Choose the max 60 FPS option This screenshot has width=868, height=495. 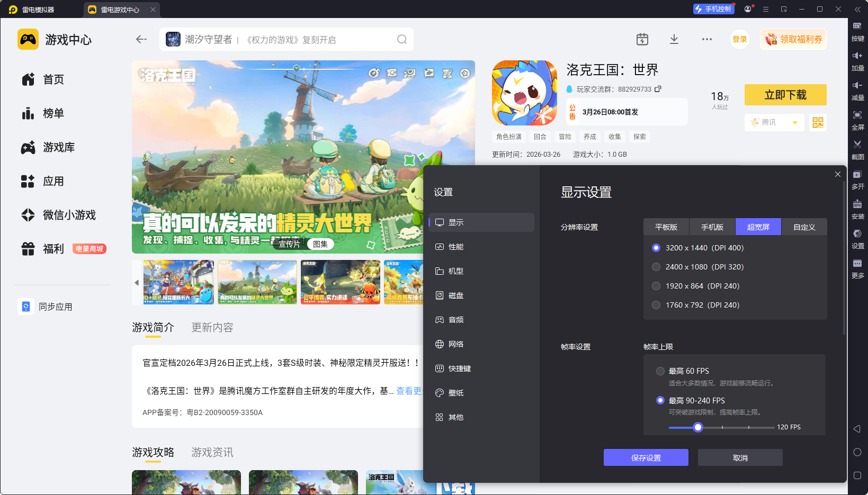(660, 371)
